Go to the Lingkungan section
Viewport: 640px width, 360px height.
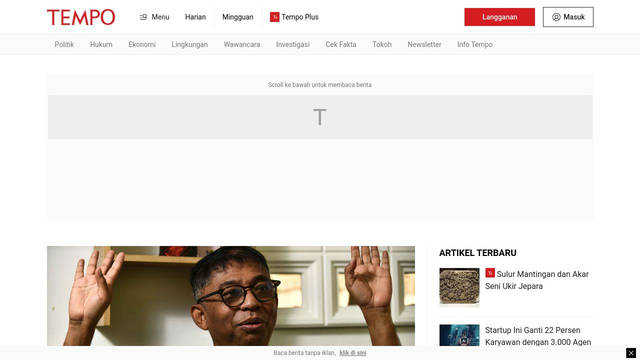point(189,44)
